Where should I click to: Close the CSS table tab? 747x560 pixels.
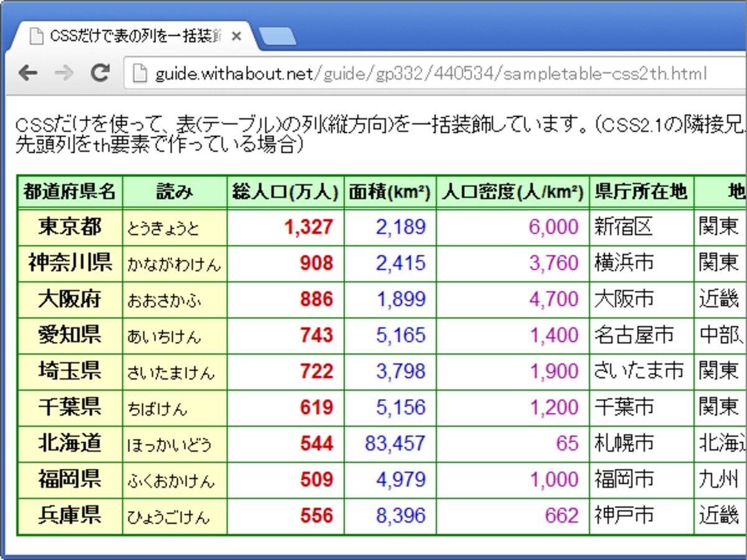coord(236,37)
